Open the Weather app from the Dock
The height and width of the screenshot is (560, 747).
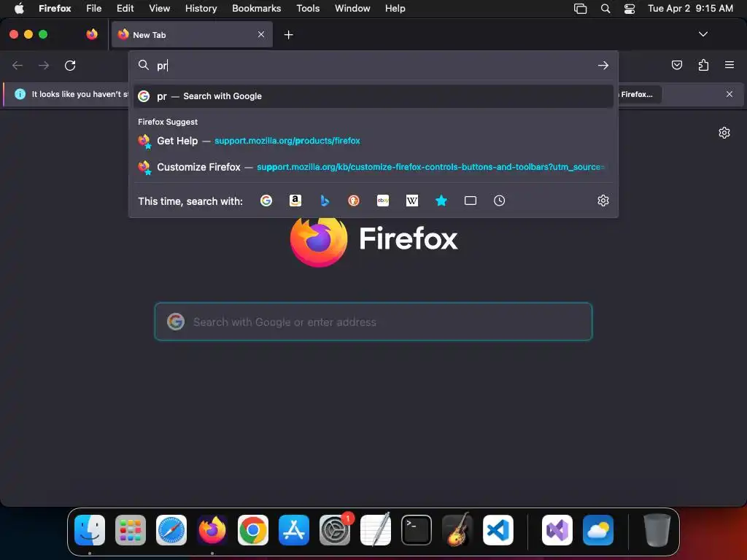coord(598,530)
